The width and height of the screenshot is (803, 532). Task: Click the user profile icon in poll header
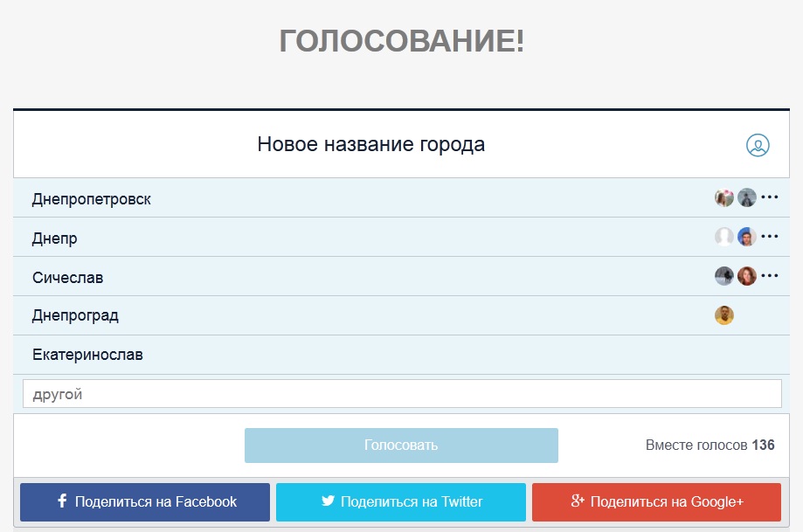tap(758, 146)
